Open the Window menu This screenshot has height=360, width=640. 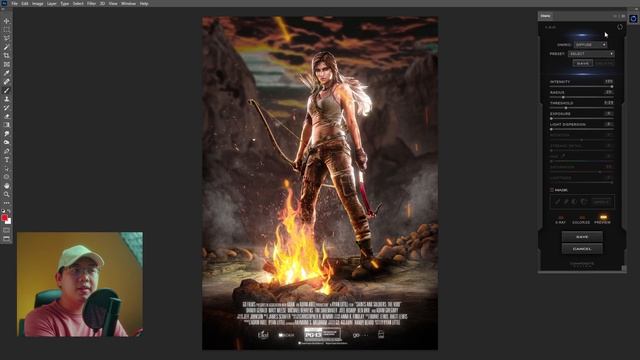[128, 4]
